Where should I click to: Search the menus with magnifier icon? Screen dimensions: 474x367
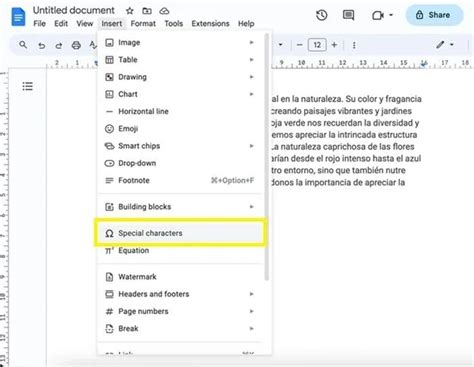pos(23,45)
